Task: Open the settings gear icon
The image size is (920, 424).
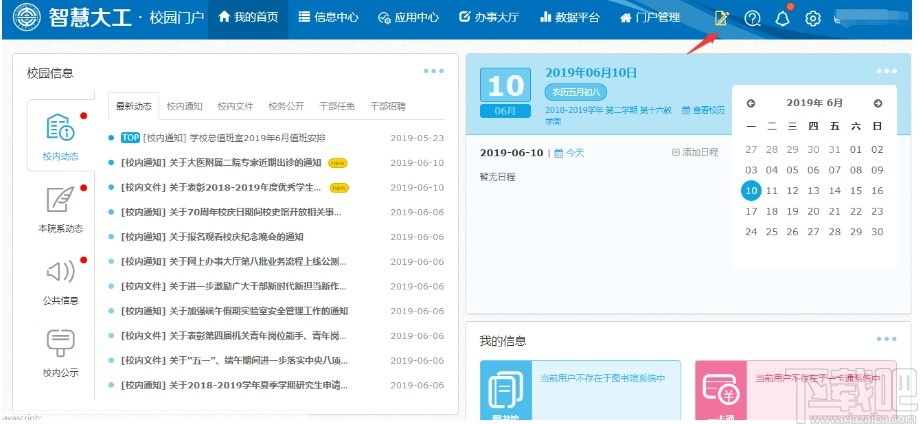Action: tap(813, 19)
